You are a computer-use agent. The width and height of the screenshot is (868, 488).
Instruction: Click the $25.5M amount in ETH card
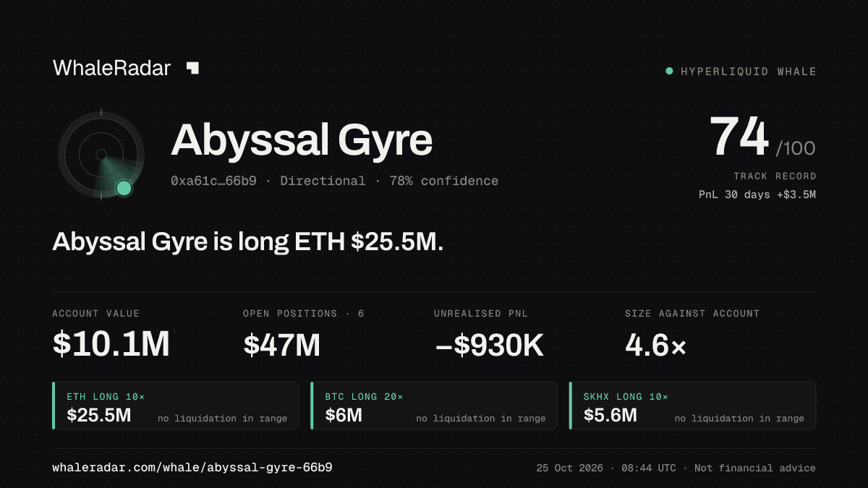click(99, 415)
